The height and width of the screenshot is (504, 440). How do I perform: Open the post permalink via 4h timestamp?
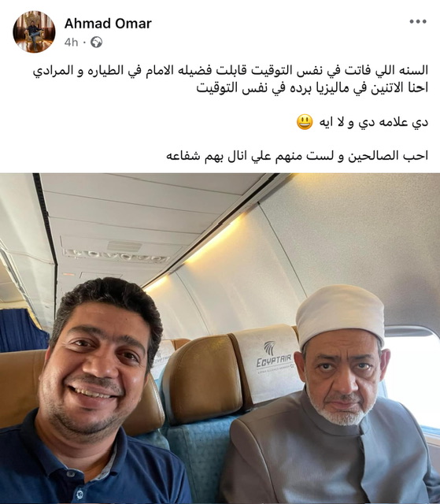click(71, 42)
